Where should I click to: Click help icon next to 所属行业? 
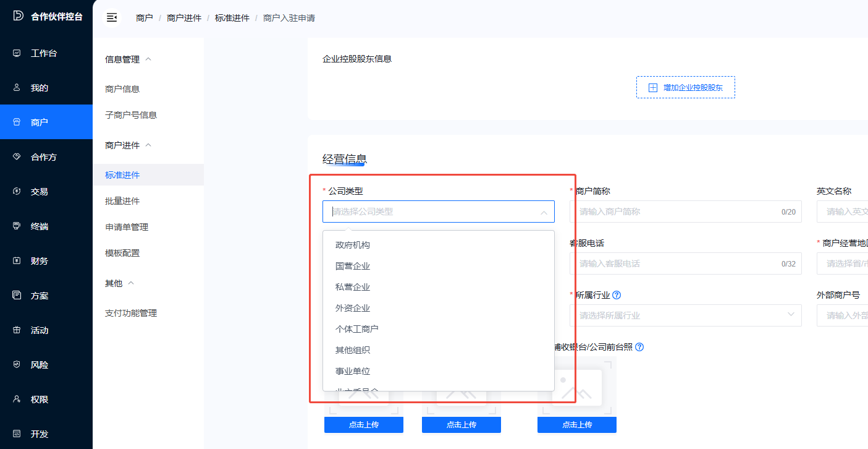point(617,295)
